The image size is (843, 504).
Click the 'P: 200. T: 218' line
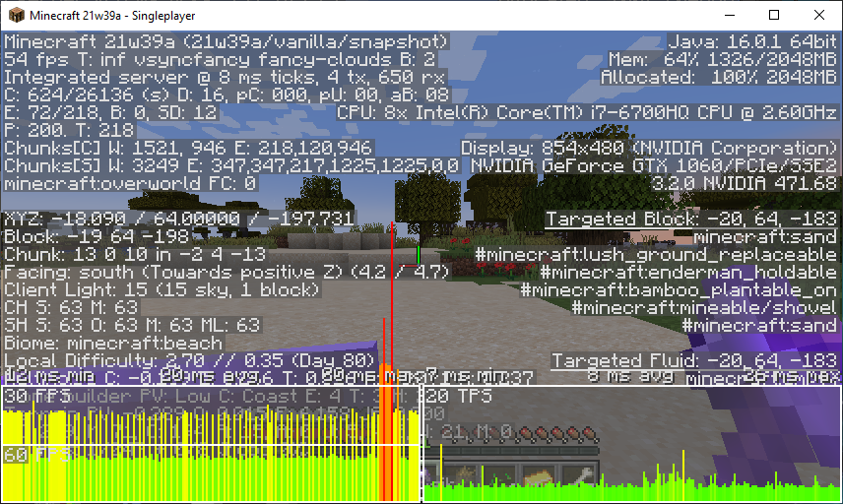tap(69, 130)
